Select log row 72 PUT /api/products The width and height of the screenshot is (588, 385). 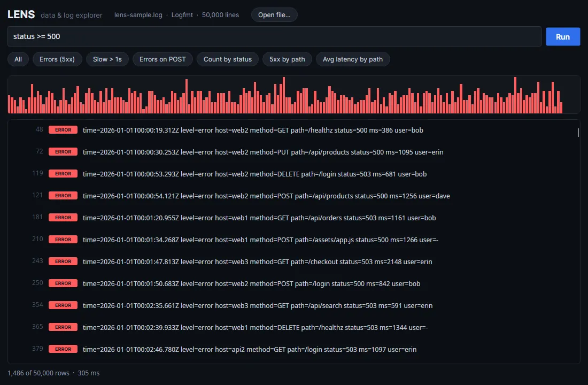point(293,152)
